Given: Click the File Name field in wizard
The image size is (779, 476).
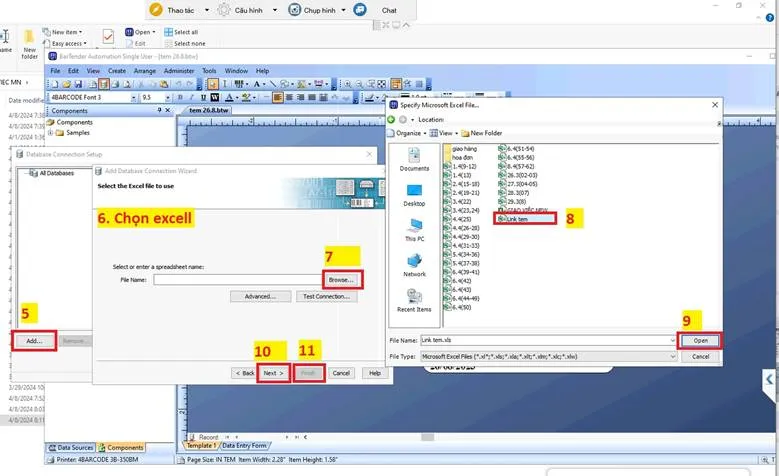Looking at the screenshot, I should pos(235,280).
